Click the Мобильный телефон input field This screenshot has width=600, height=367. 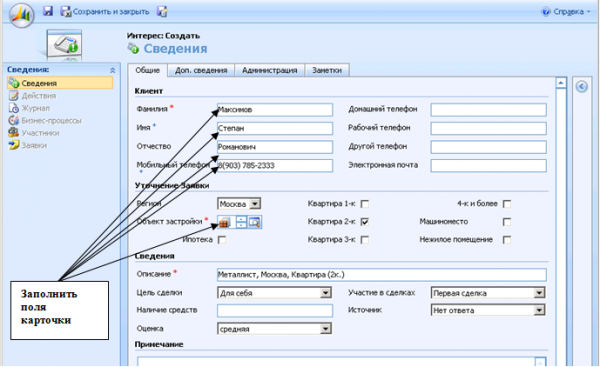click(x=275, y=166)
